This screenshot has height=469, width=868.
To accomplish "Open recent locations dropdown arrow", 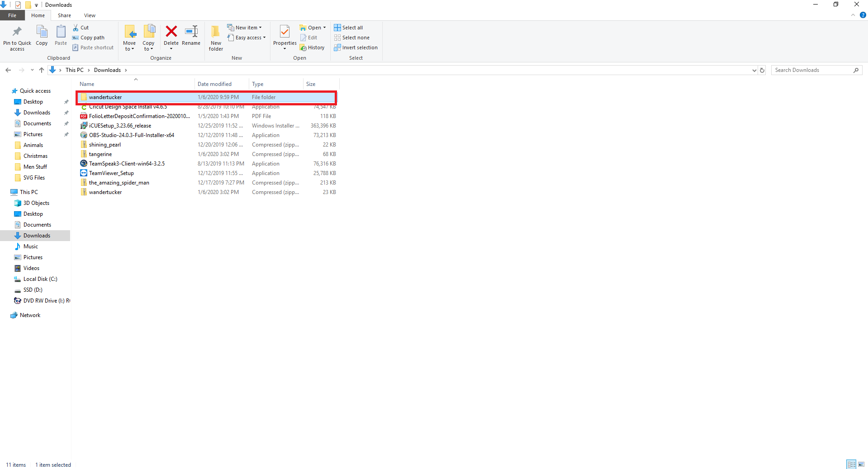I will click(32, 70).
